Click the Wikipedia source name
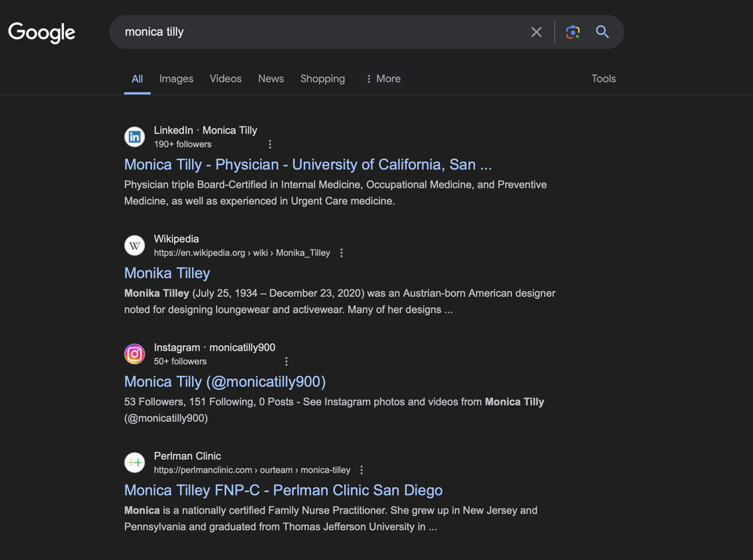Image resolution: width=753 pixels, height=560 pixels. [177, 239]
